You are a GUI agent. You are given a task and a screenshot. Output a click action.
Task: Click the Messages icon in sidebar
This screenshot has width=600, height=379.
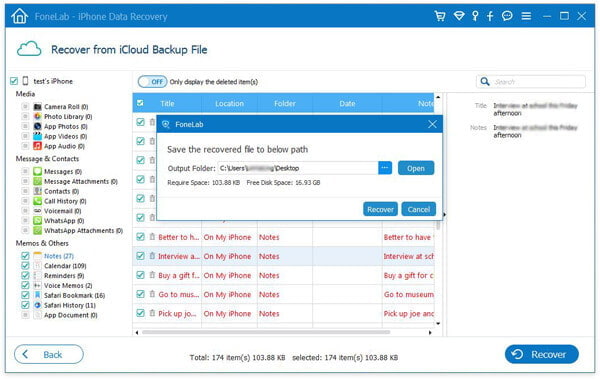pos(38,171)
